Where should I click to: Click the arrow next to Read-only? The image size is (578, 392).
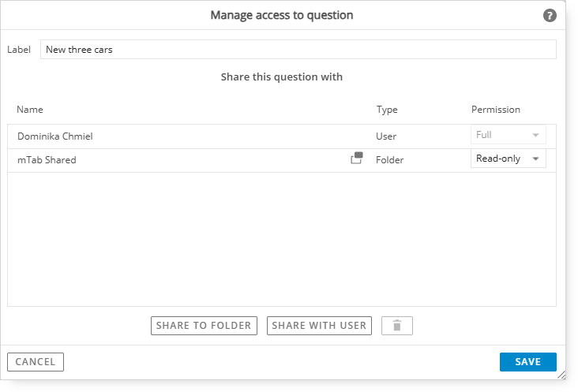[535, 159]
